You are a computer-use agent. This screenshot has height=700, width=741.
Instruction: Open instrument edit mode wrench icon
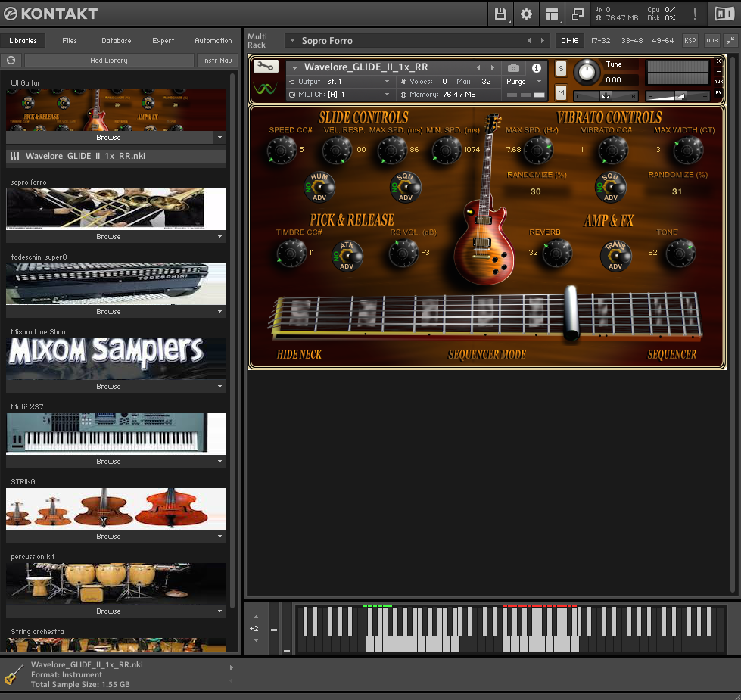266,67
